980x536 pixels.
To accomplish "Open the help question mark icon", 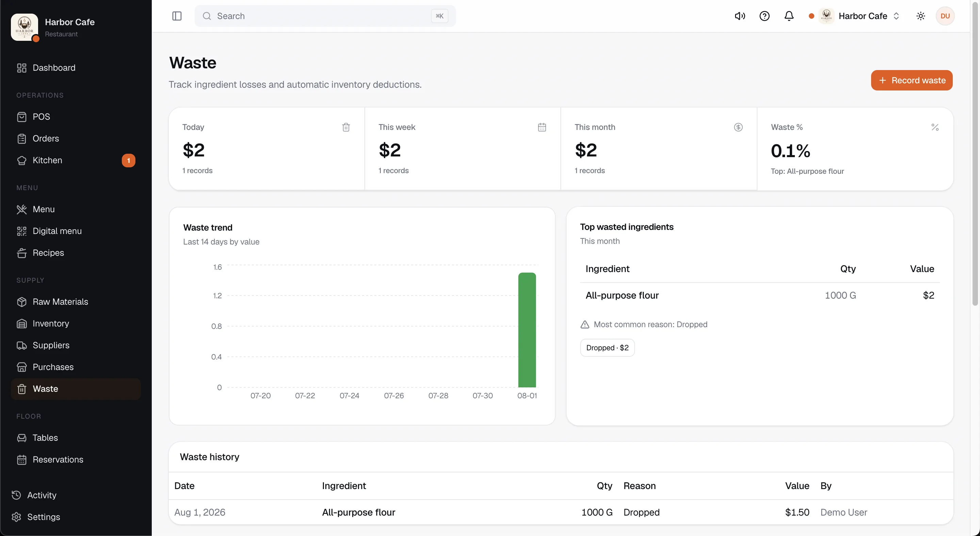I will click(x=764, y=16).
